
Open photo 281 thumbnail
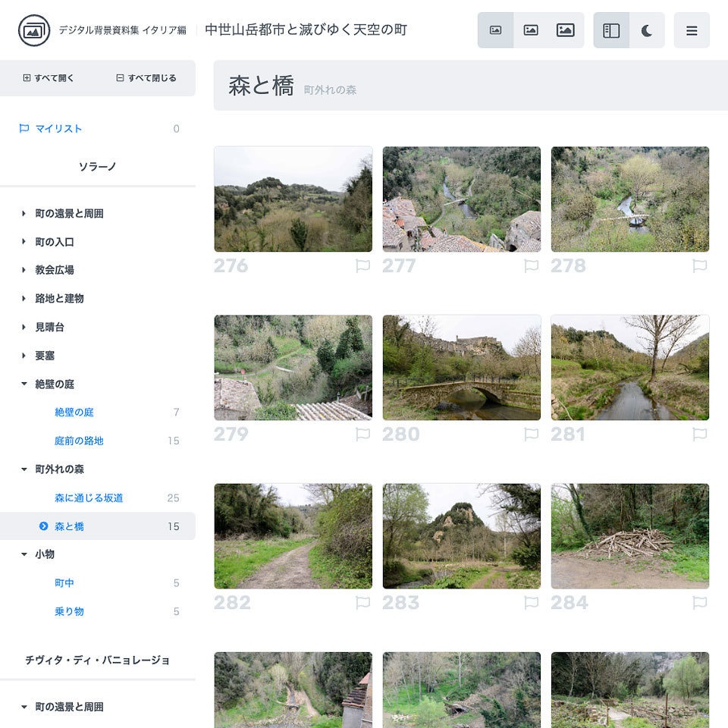click(x=629, y=367)
